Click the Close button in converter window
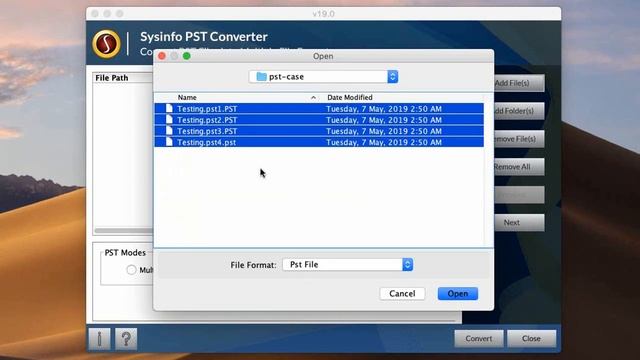Viewport: 640px width, 360px height. 531,338
